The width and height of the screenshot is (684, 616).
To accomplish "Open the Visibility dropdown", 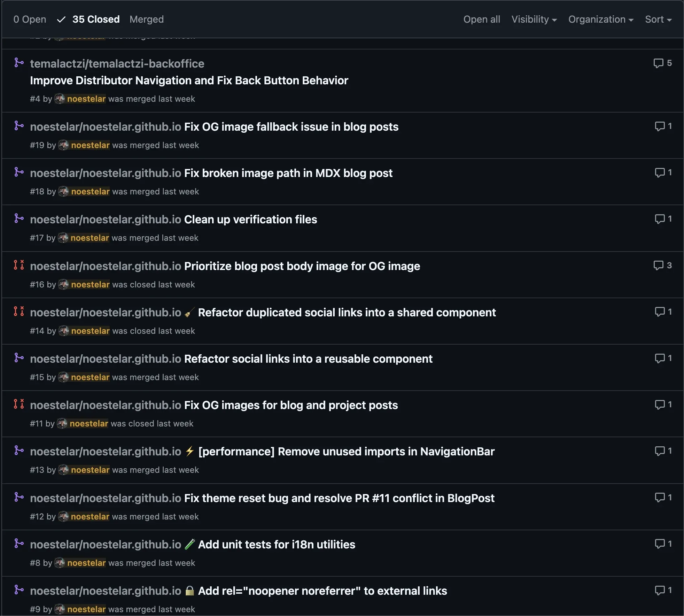I will coord(534,19).
